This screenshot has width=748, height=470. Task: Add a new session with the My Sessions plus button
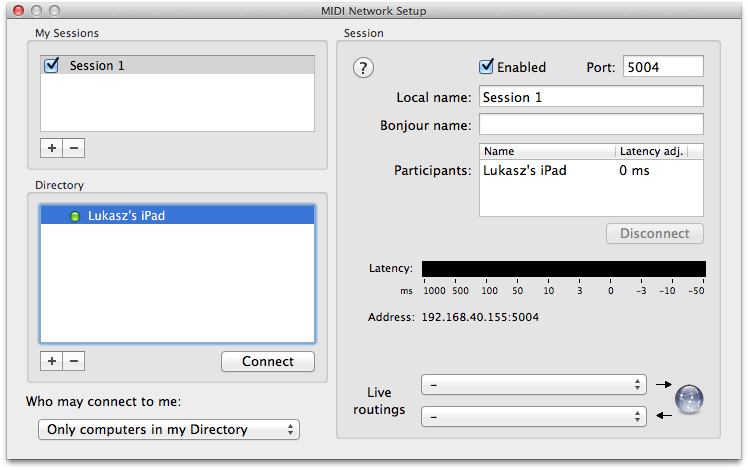coord(52,148)
